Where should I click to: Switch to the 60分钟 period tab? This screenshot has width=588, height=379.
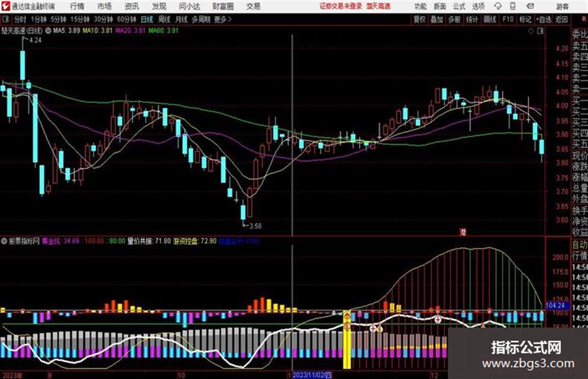click(126, 19)
